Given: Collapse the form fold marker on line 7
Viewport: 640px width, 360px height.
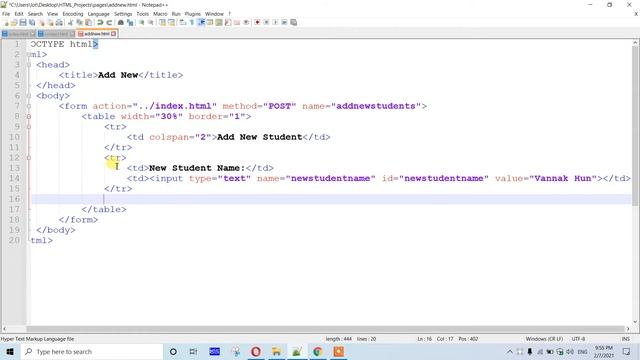Looking at the screenshot, I should pos(29,106).
